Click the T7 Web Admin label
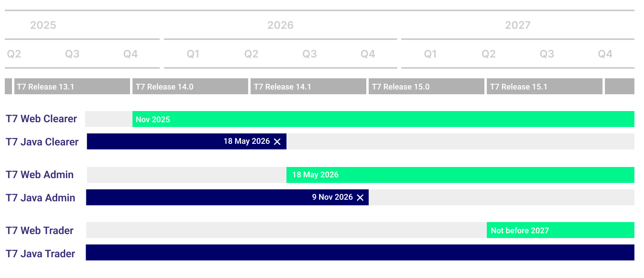This screenshot has height=278, width=644. 40,175
